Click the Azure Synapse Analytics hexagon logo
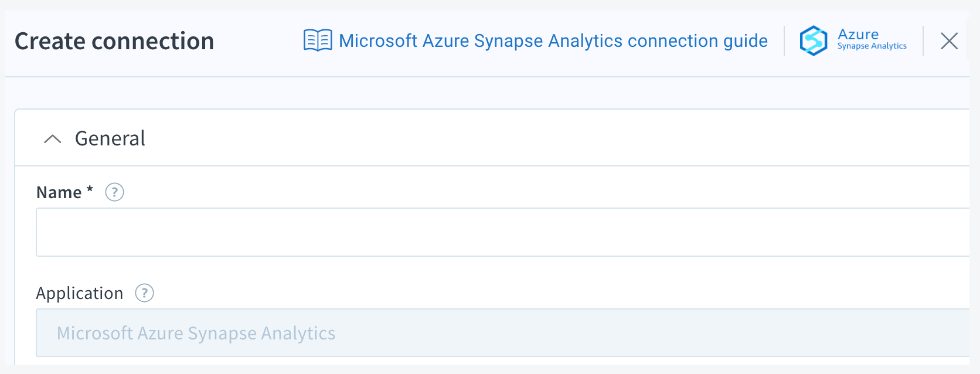Viewport: 980px width, 374px height. [x=813, y=40]
